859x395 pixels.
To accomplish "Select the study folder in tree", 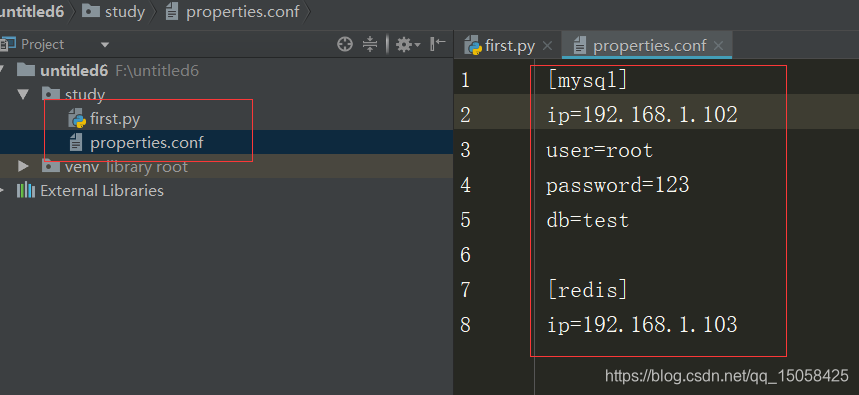I will coord(84,95).
